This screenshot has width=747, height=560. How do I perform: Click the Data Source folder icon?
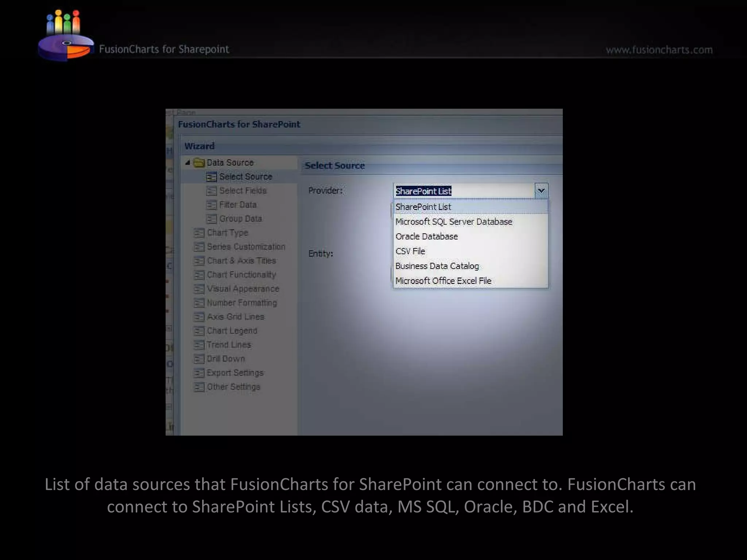tap(199, 163)
